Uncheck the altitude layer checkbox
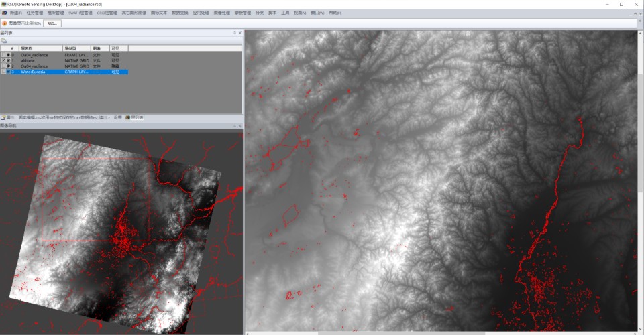This screenshot has height=335, width=644. click(4, 60)
